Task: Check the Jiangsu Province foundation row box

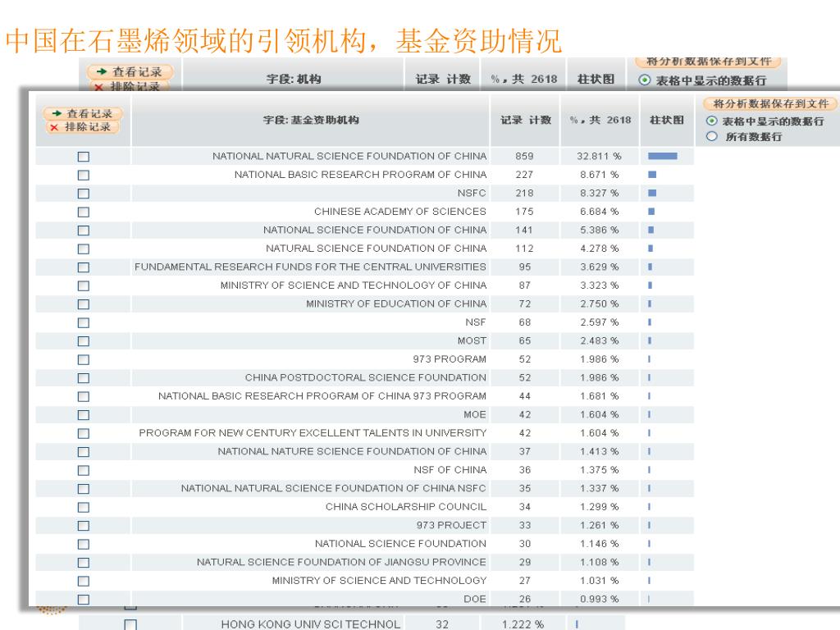Action: (83, 563)
